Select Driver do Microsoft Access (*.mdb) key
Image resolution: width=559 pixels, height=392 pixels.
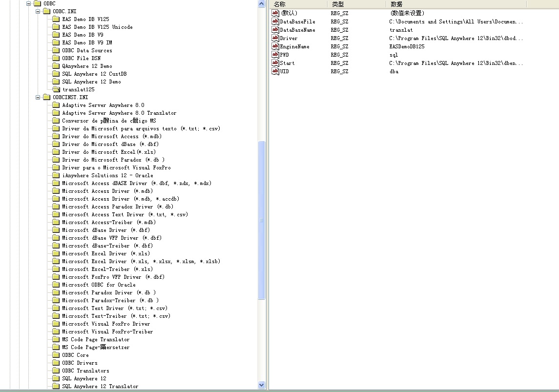pos(112,137)
